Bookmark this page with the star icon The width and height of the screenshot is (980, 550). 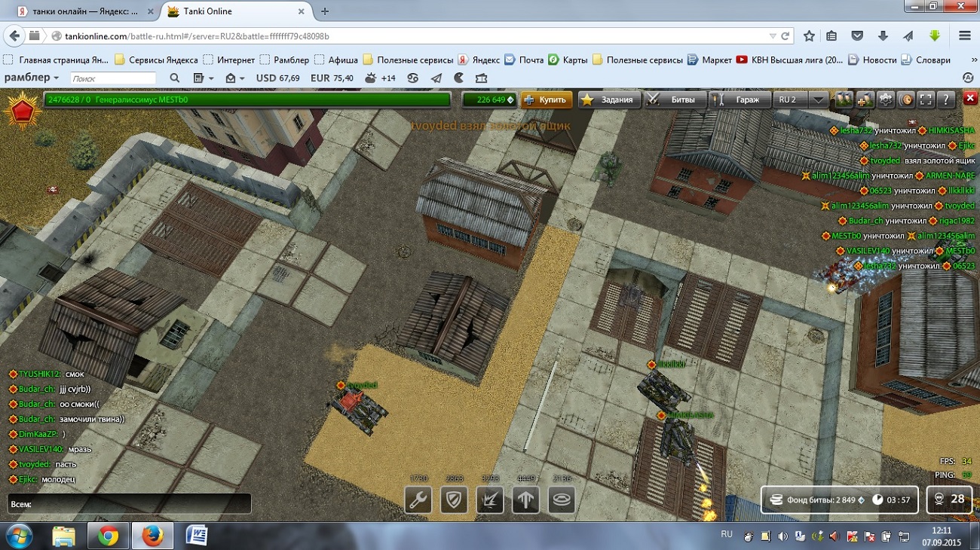point(809,35)
